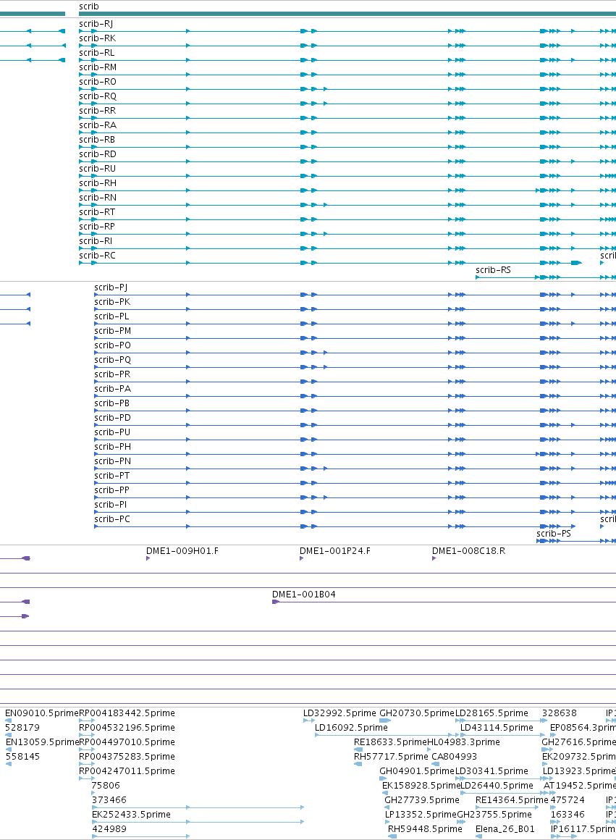Click the scrib-PB protein label

click(x=112, y=403)
